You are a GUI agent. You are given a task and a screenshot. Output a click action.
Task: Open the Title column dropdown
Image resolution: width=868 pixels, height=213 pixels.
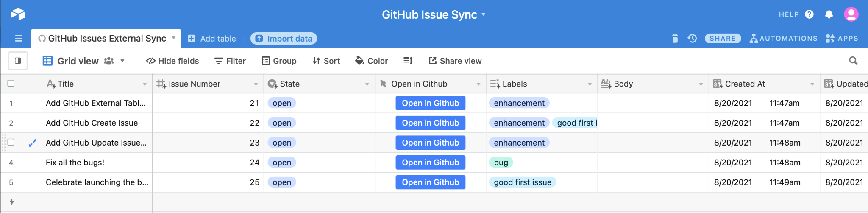point(145,84)
